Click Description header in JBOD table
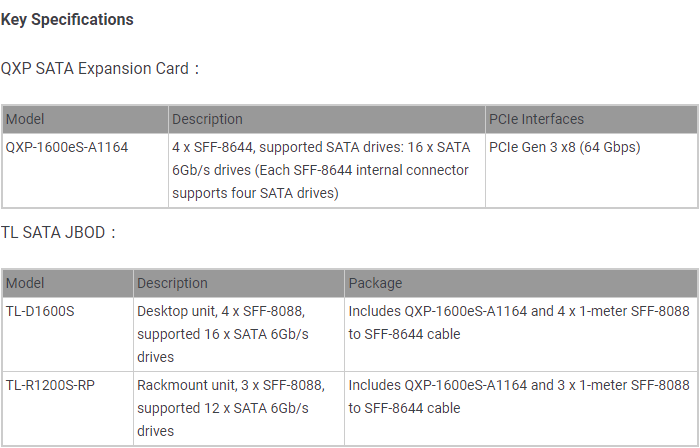Image resolution: width=700 pixels, height=448 pixels. pos(172,283)
